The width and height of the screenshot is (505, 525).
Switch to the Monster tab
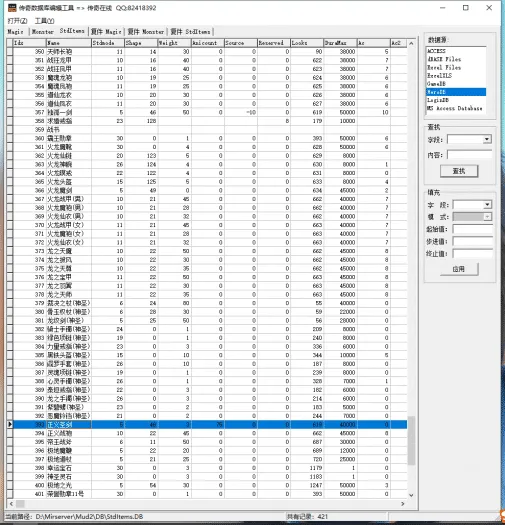point(43,31)
